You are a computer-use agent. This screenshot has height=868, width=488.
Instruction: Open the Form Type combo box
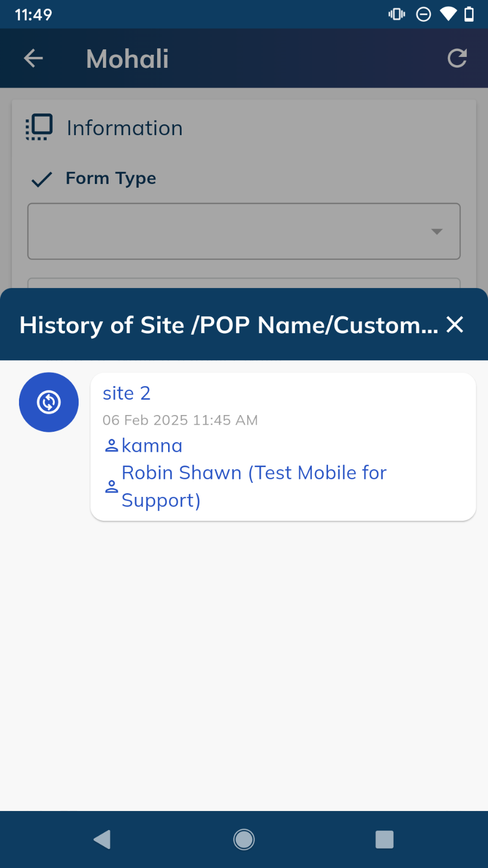pos(244,232)
